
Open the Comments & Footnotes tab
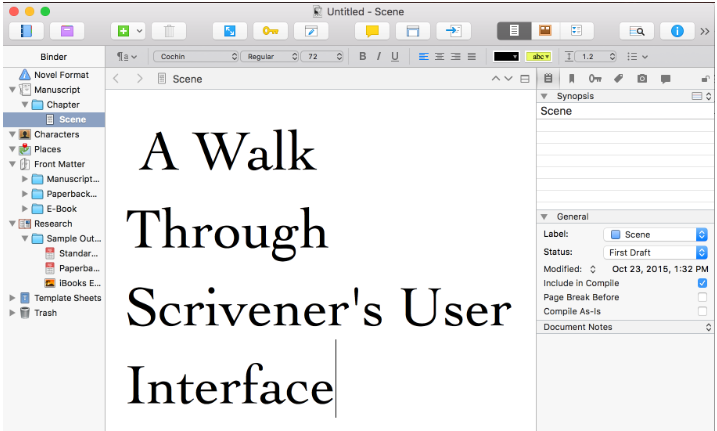pyautogui.click(x=666, y=79)
